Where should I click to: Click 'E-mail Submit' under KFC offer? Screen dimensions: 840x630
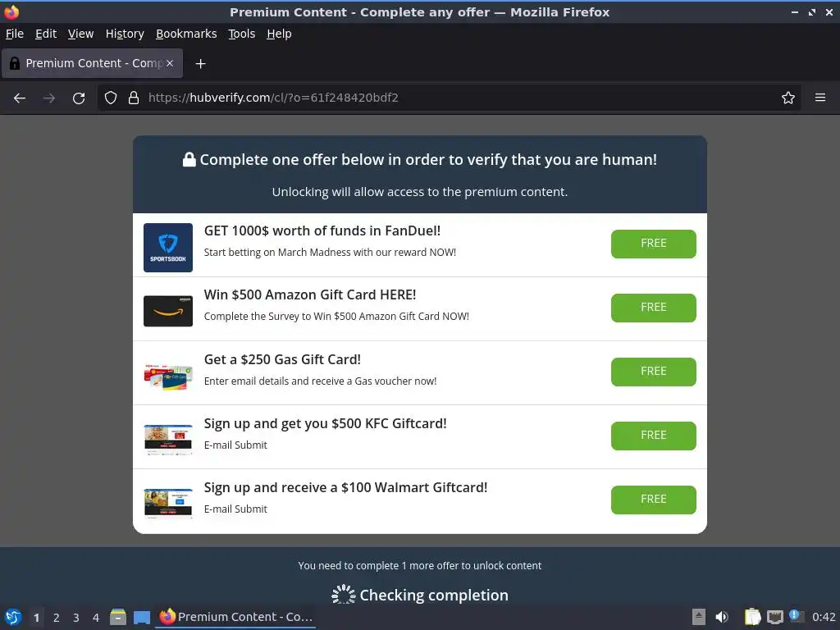tap(235, 445)
